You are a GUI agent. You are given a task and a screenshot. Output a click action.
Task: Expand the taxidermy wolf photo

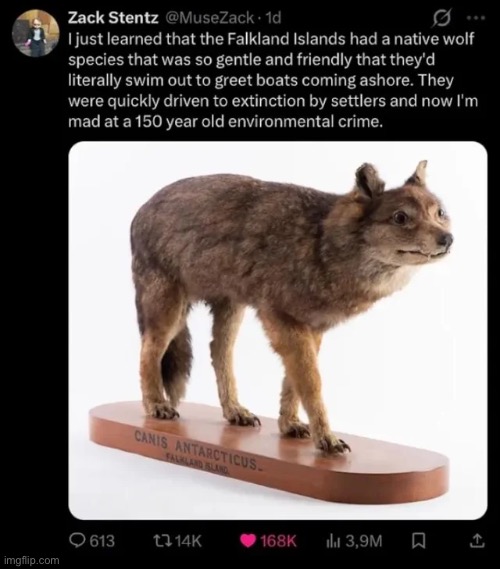click(x=278, y=330)
